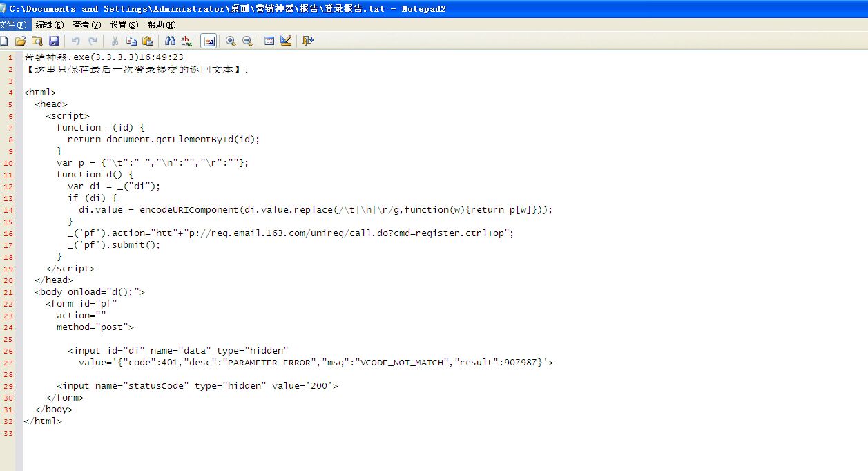Click the Undo arrow icon
This screenshot has height=471, width=868.
[x=76, y=41]
